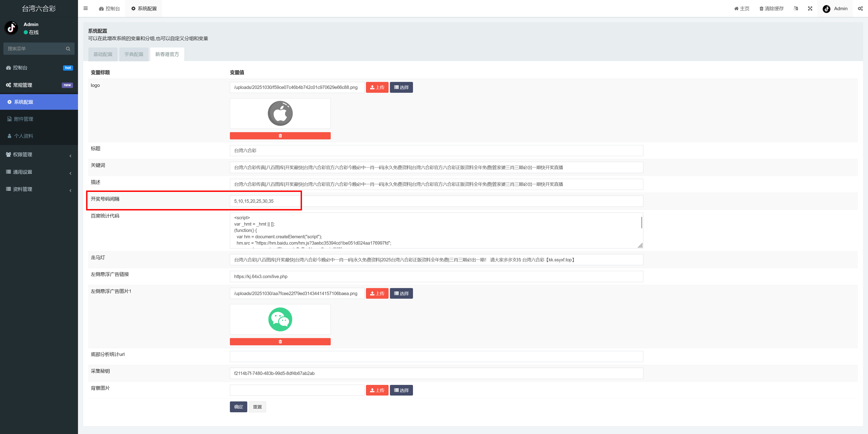Click the 确定 submit button

pos(238,407)
